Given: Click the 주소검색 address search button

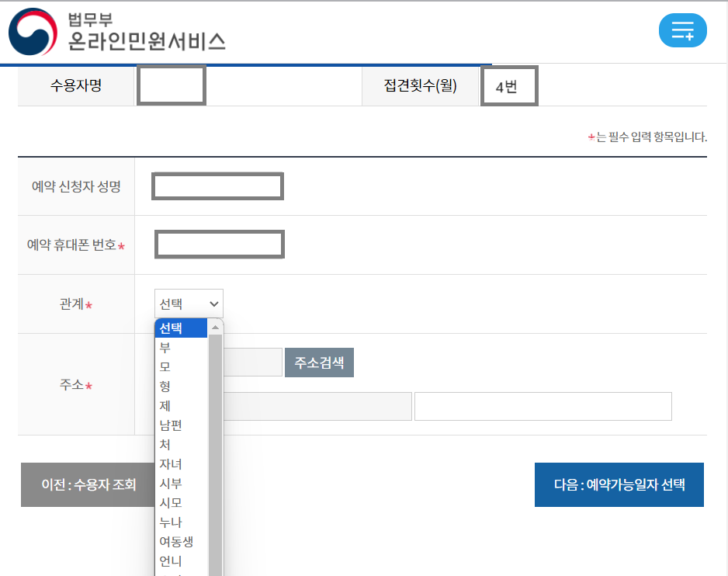Looking at the screenshot, I should (x=319, y=362).
